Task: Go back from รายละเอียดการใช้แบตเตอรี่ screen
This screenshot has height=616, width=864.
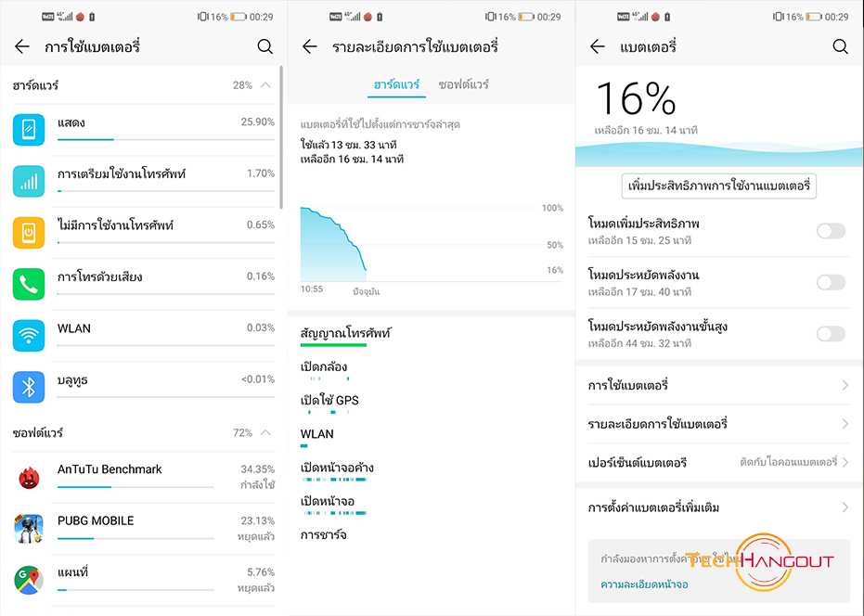Action: pyautogui.click(x=310, y=46)
